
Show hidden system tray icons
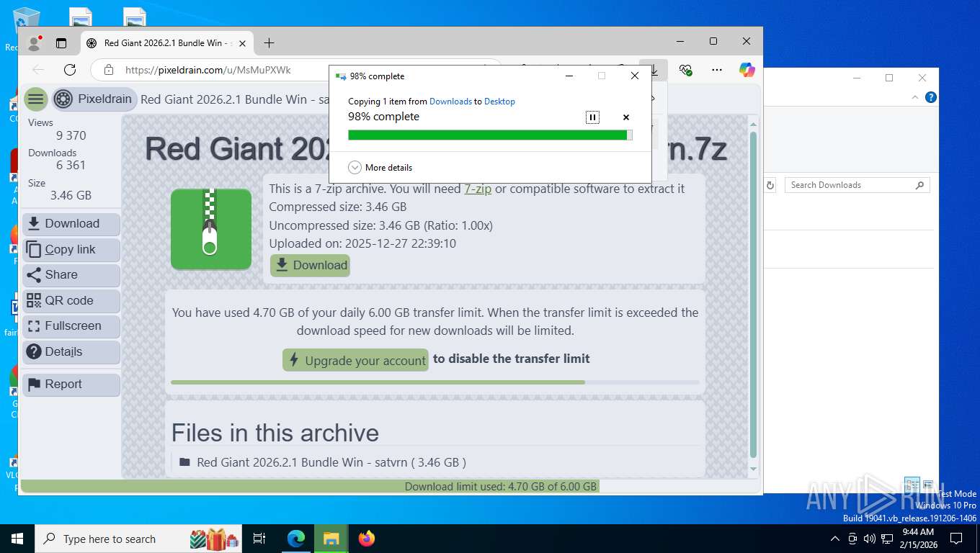point(835,539)
